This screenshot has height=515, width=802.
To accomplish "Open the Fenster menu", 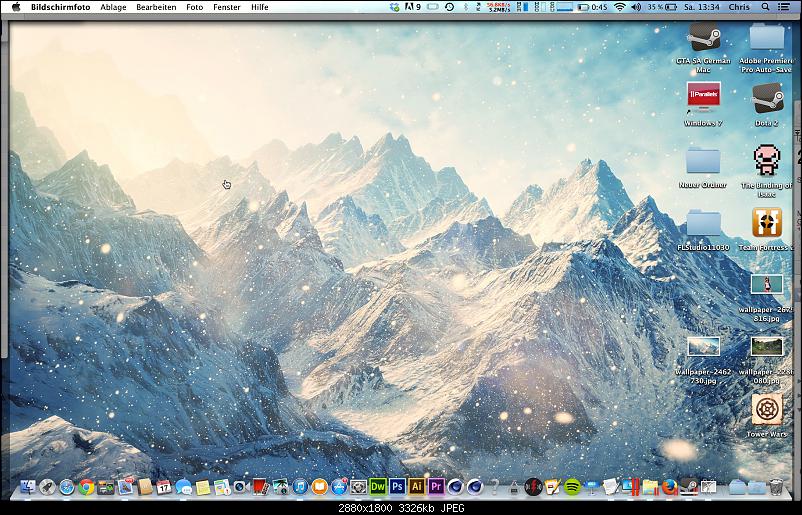I will 227,7.
